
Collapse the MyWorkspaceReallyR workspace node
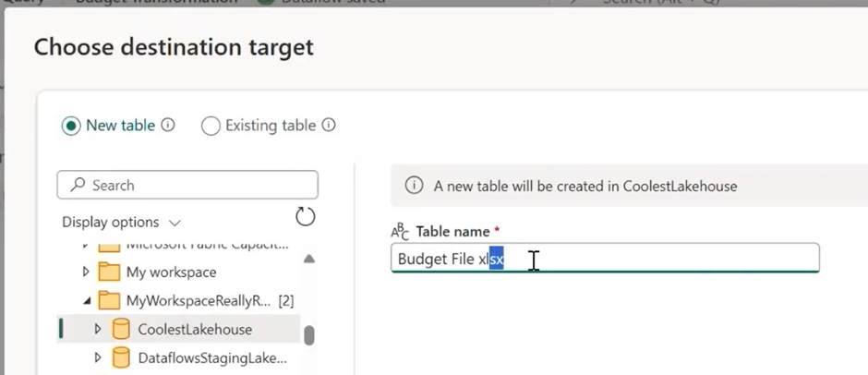(86, 300)
